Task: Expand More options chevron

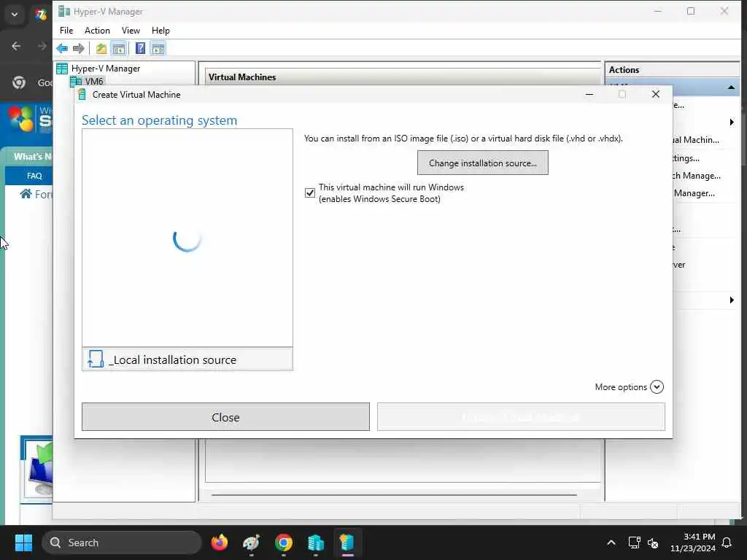Action: pyautogui.click(x=657, y=386)
